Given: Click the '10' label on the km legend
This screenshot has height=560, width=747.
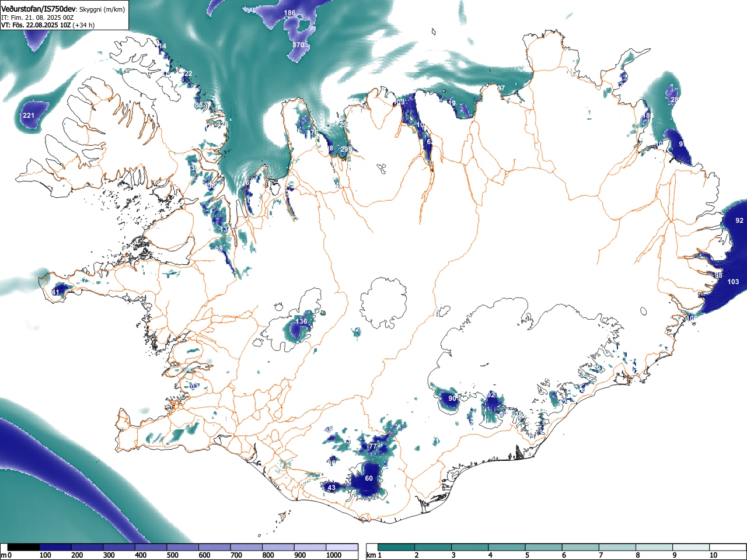Looking at the screenshot, I should [x=713, y=555].
